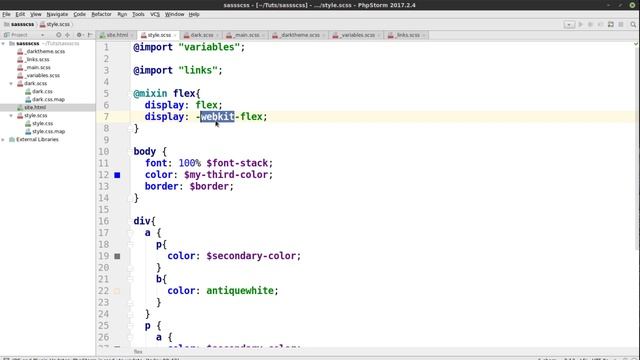The image size is (640, 360).
Task: Click the selected webkit text
Action: coord(217,117)
